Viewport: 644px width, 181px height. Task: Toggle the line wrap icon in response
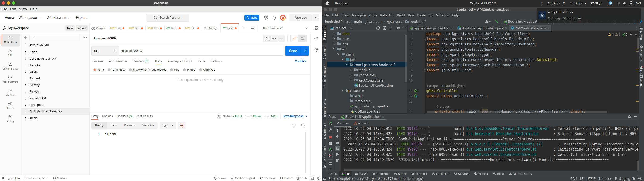(182, 126)
